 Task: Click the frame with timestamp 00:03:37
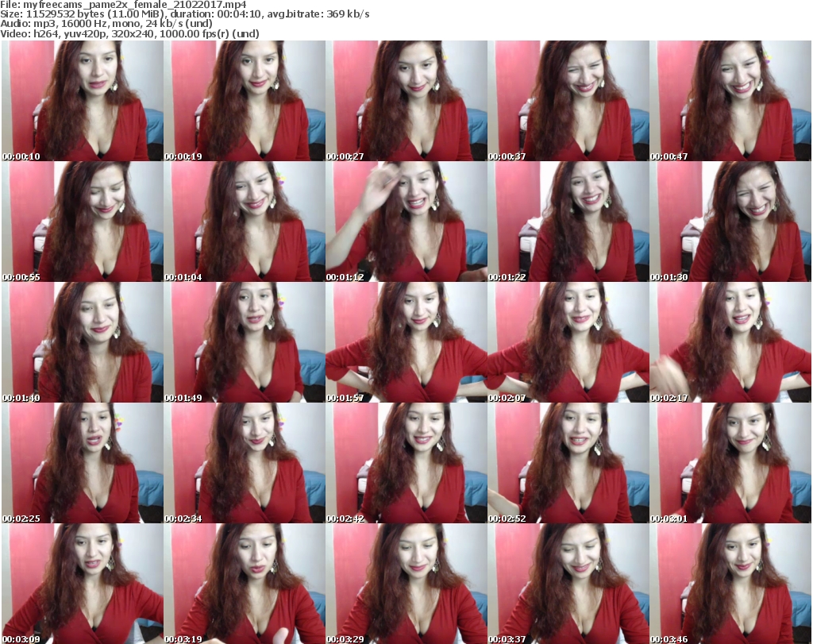[568, 584]
